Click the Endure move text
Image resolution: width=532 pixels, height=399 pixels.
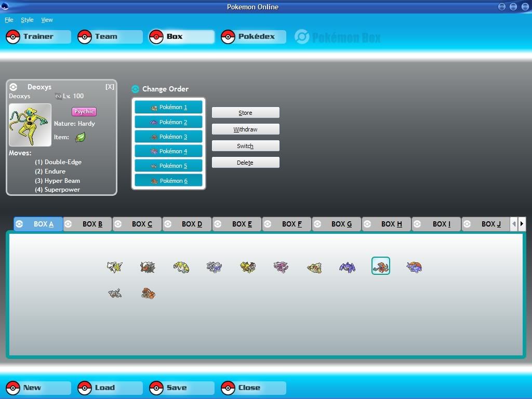pos(50,171)
